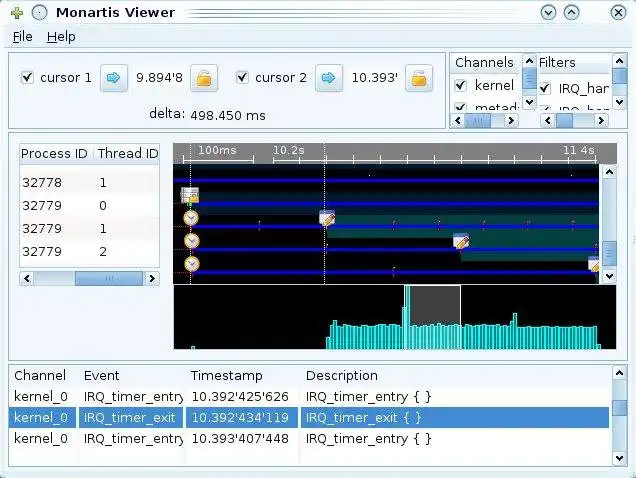Toggle the metadata channel checkbox
Viewport: 636px width, 478px height.
460,107
